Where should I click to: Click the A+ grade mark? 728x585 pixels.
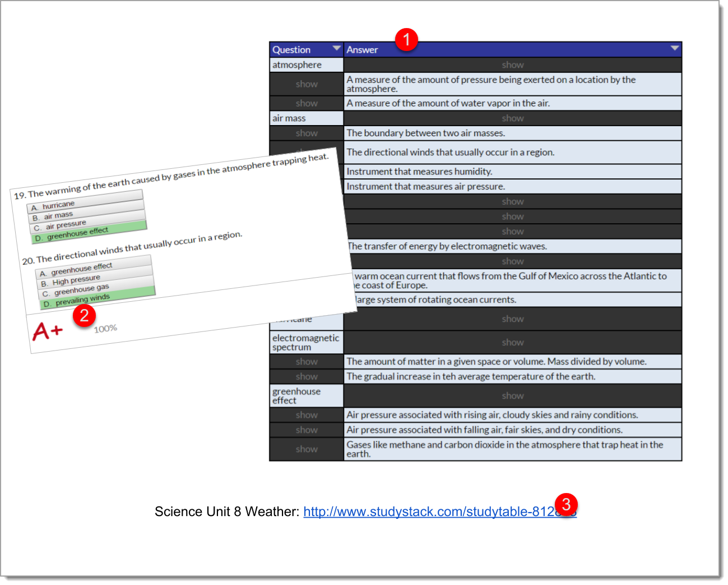pos(48,331)
